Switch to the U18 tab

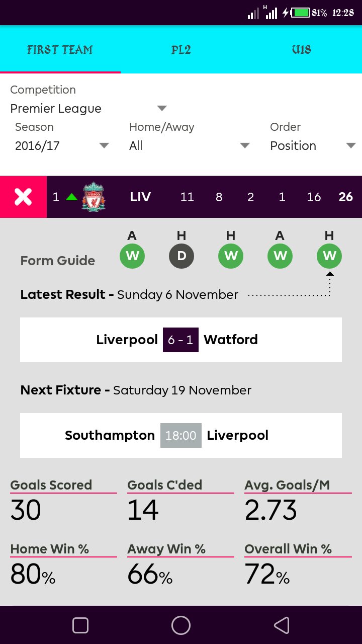pos(301,50)
